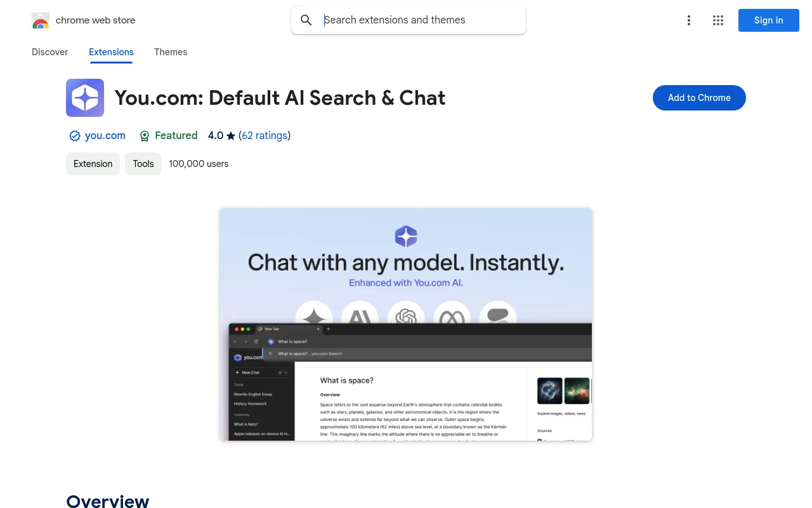Go to the Themes tab
Image resolution: width=812 pixels, height=508 pixels.
pos(171,52)
